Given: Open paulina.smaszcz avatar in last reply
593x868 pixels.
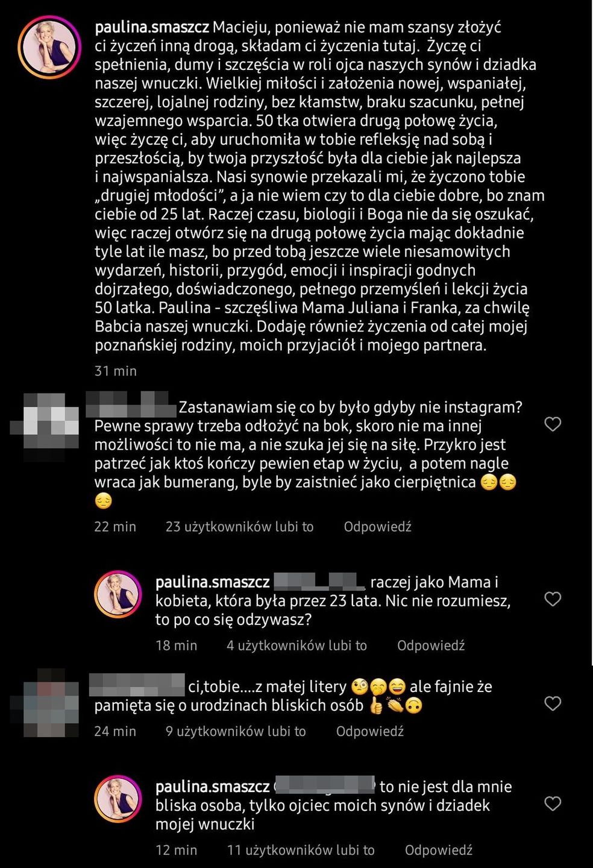Looking at the screenshot, I should point(118,799).
